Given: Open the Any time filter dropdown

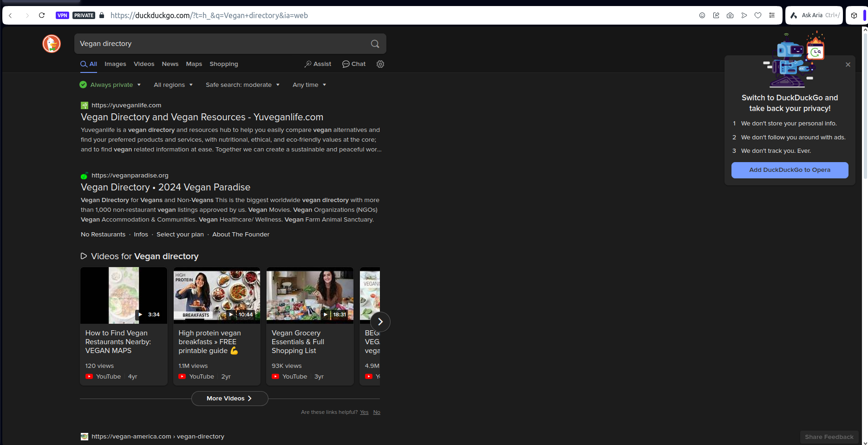Looking at the screenshot, I should 310,85.
